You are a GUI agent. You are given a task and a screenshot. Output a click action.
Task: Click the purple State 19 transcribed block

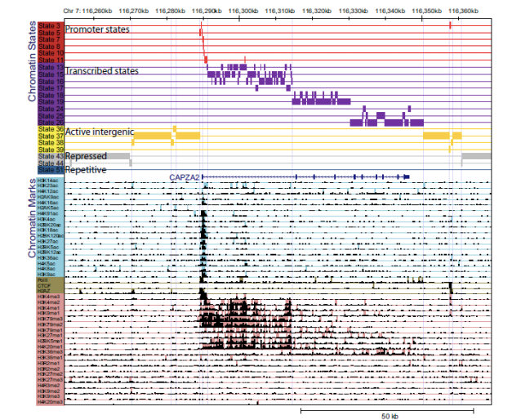click(x=321, y=101)
